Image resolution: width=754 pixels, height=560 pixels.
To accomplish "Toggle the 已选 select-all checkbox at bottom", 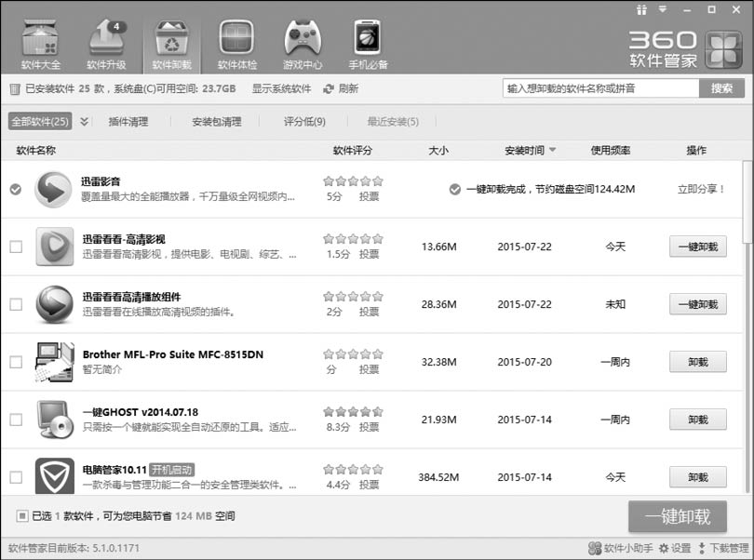I will 22,516.
